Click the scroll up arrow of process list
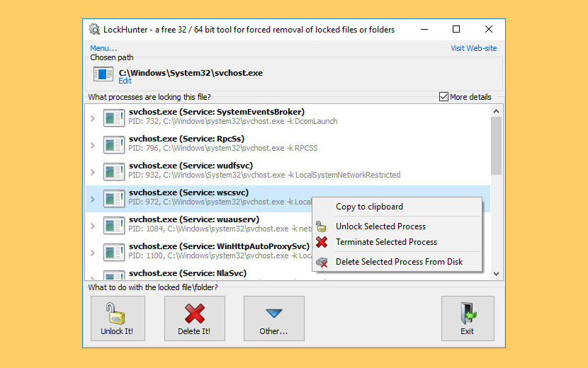The height and width of the screenshot is (368, 588). point(496,111)
